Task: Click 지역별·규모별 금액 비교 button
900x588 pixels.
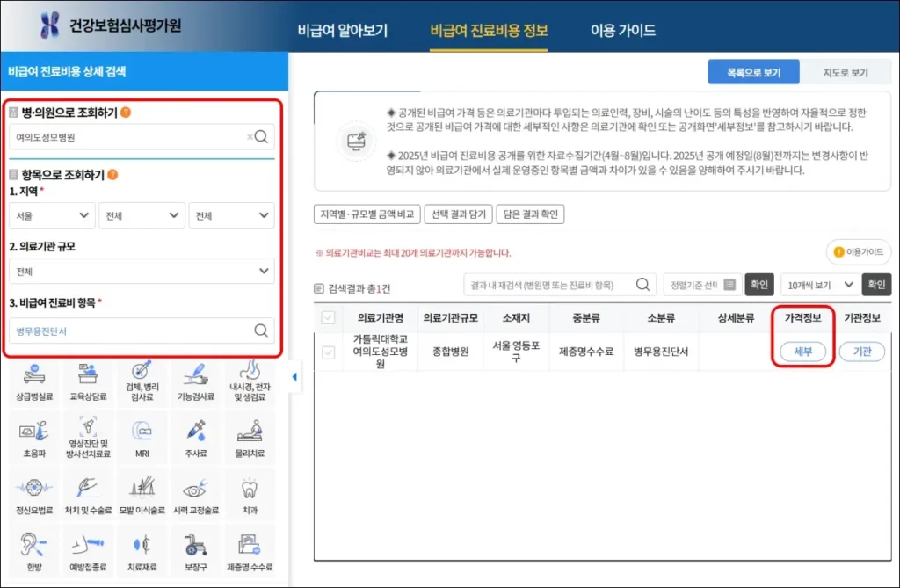Action: [x=367, y=214]
